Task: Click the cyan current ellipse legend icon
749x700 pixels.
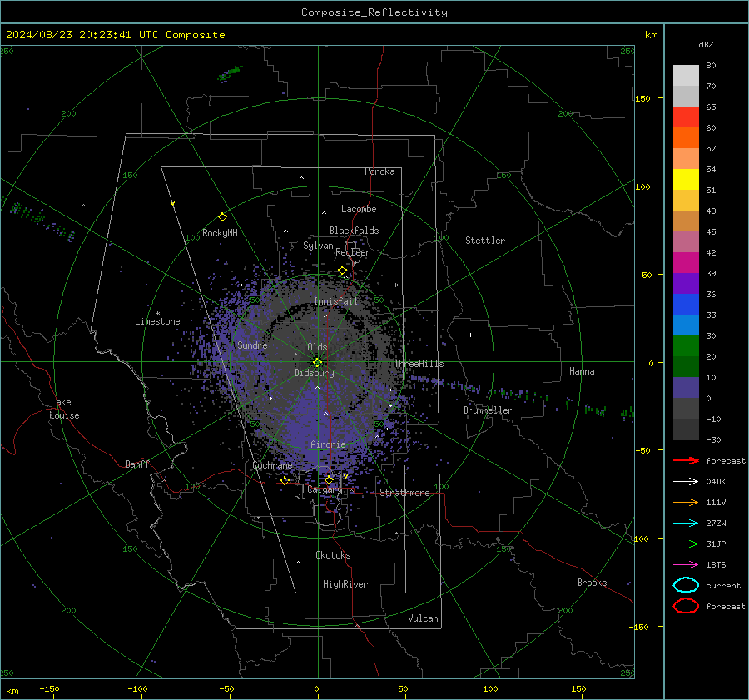Action: (x=686, y=585)
